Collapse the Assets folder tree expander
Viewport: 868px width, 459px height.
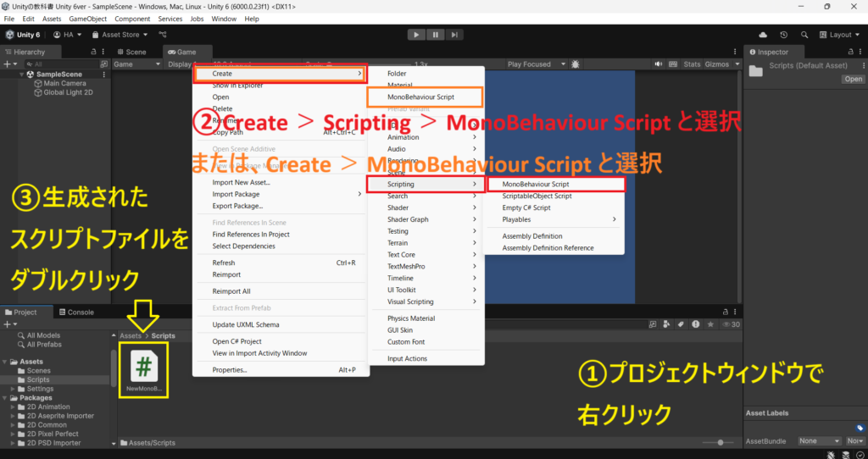tap(6, 362)
